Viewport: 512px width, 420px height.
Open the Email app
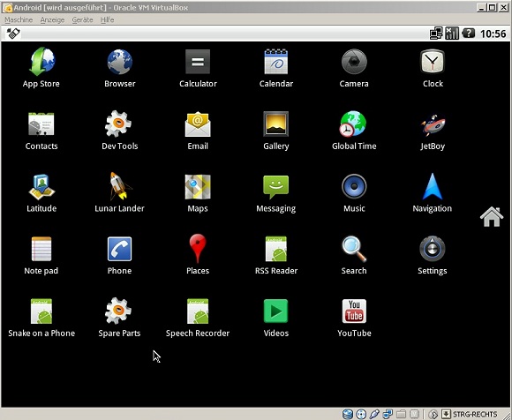(198, 131)
